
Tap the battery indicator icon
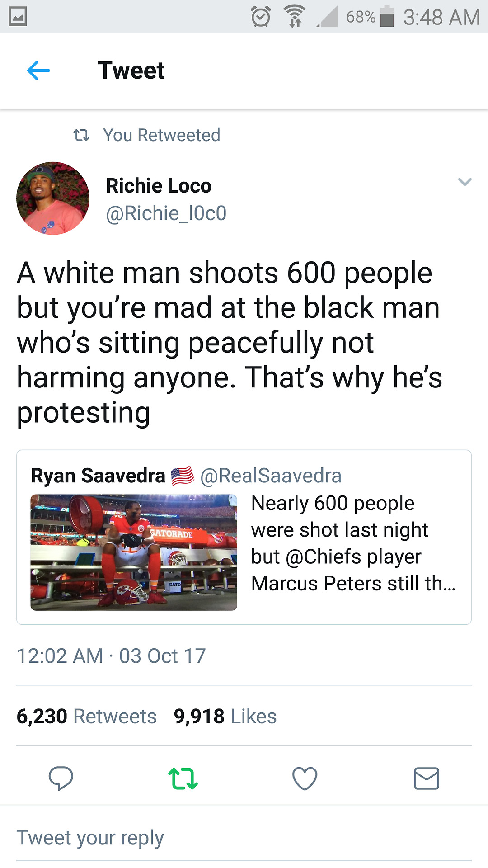coord(387,17)
